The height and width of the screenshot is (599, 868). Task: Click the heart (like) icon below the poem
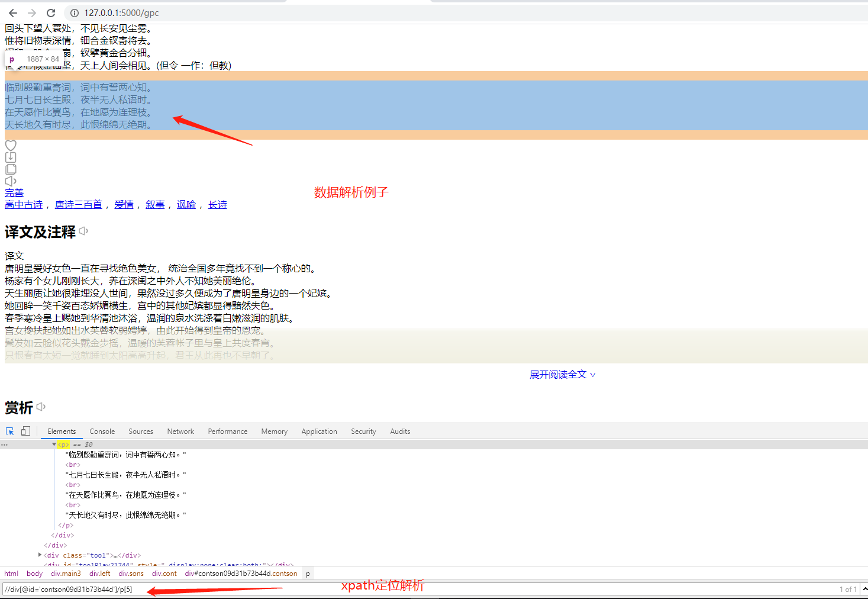click(x=11, y=145)
